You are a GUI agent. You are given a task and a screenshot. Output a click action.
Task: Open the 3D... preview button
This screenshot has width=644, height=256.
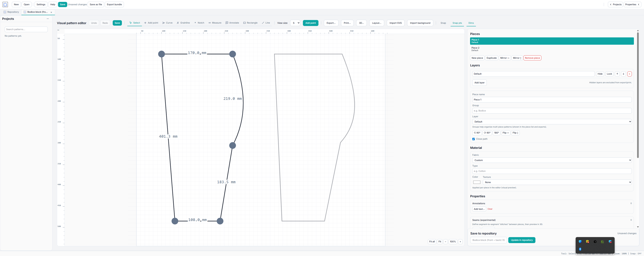[x=361, y=23]
